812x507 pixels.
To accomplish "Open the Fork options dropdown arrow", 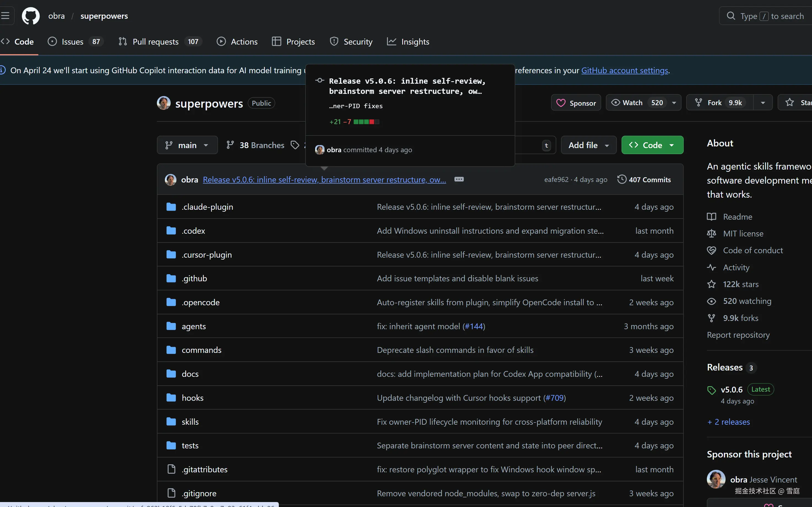I will (x=763, y=103).
